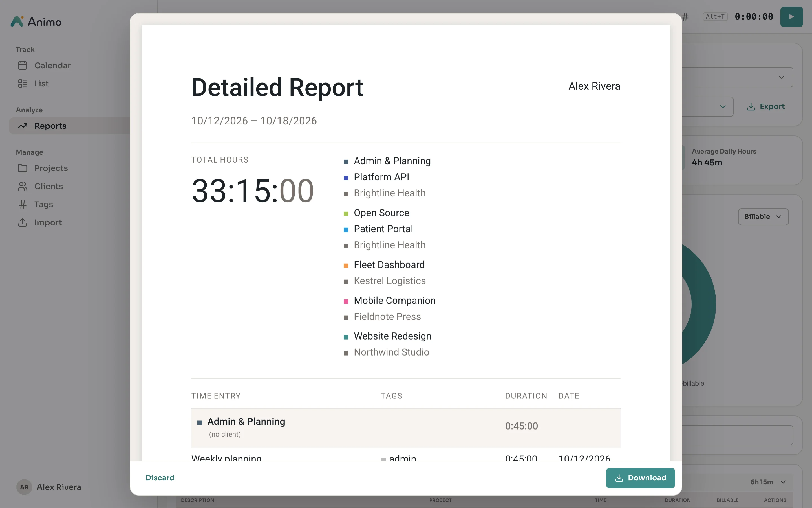
Task: Click the AR user avatar
Action: 24,487
